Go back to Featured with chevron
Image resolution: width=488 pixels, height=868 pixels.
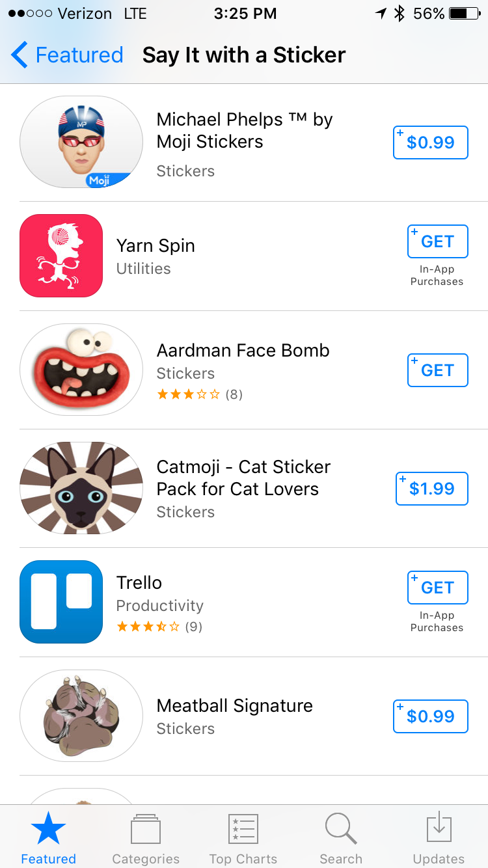[x=67, y=55]
